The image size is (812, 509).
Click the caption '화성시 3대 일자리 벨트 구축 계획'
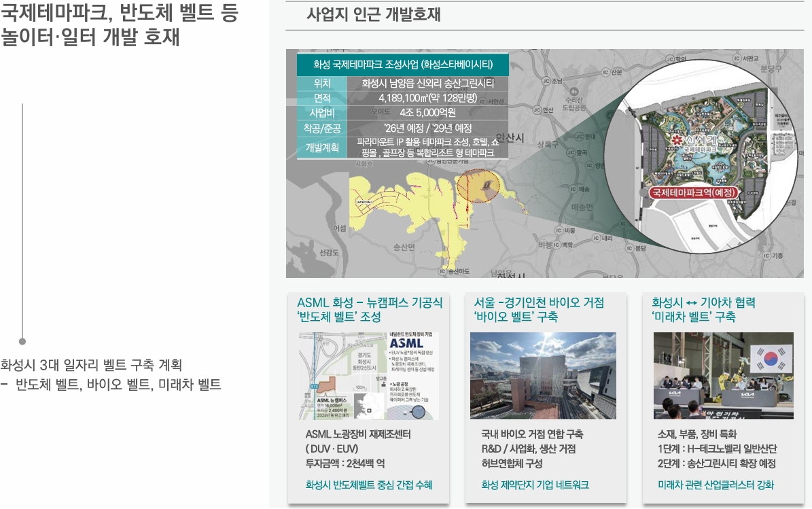[x=91, y=365]
